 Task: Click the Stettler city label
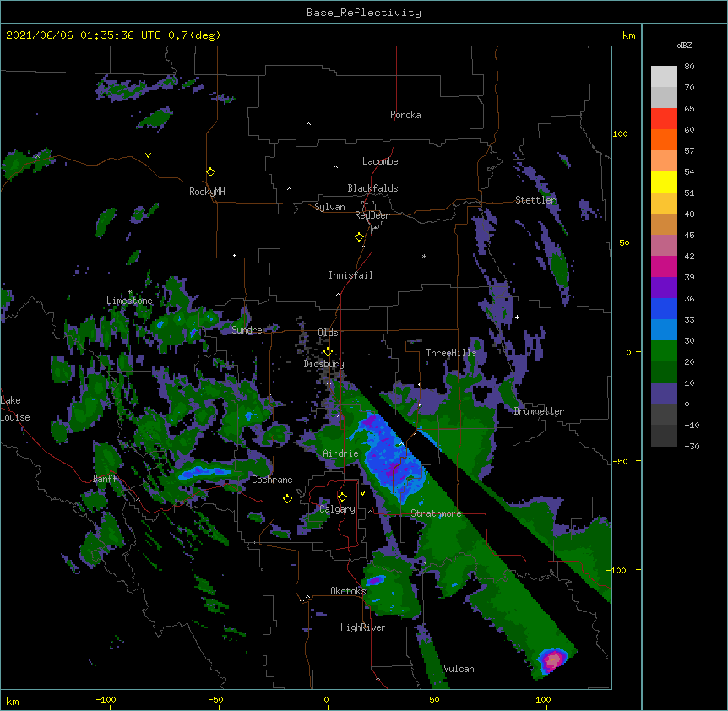pyautogui.click(x=535, y=200)
